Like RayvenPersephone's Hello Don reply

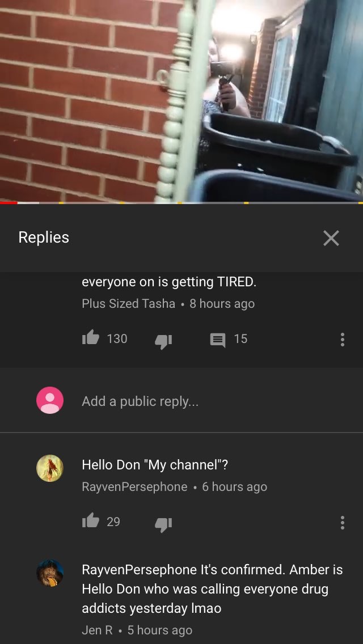coord(91,521)
